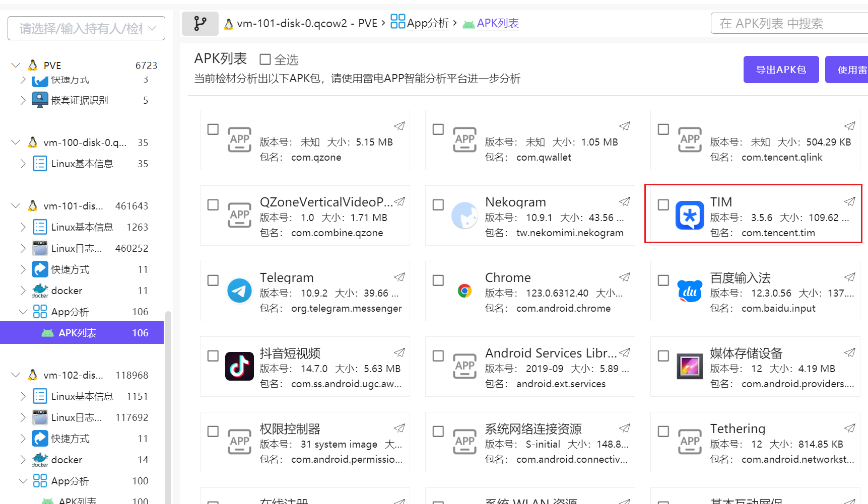Click the TIM app icon
This screenshot has height=504, width=868.
689,215
